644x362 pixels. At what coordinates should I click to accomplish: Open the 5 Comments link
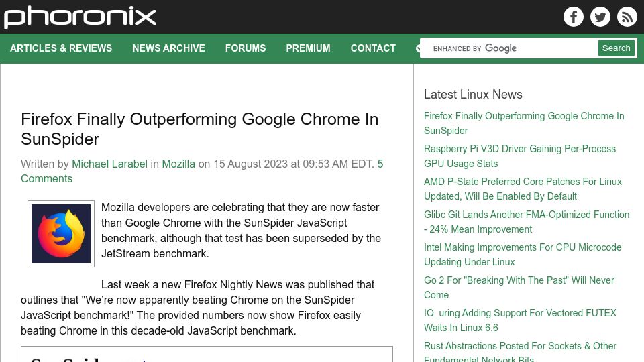(x=202, y=171)
